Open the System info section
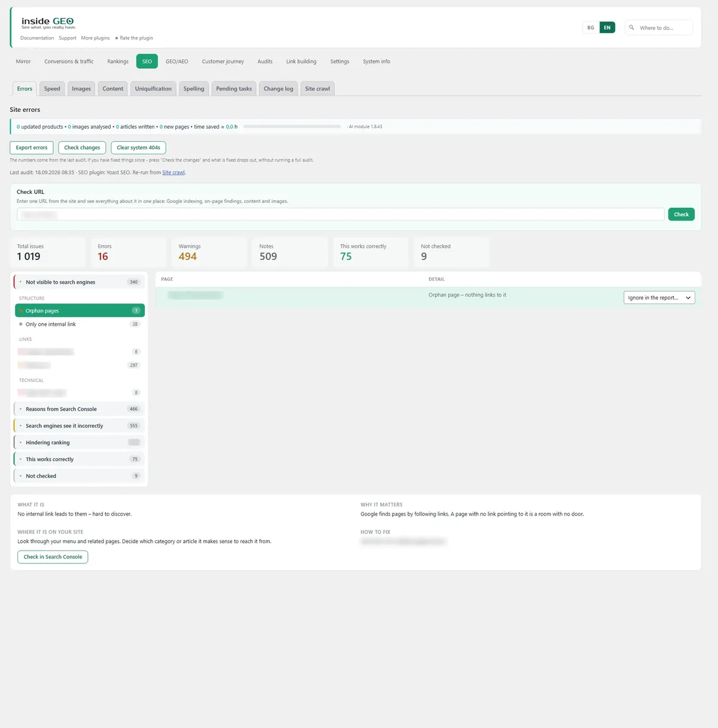718x728 pixels. (x=376, y=61)
